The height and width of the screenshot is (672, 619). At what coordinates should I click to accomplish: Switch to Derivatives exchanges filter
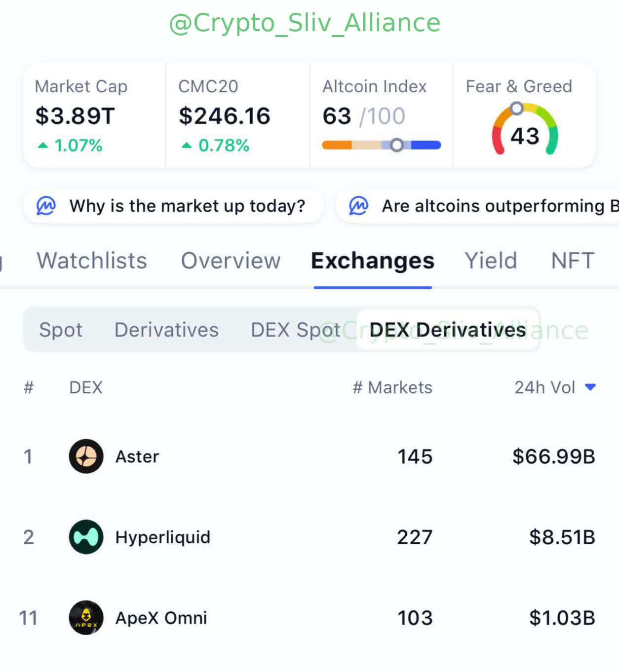click(166, 330)
